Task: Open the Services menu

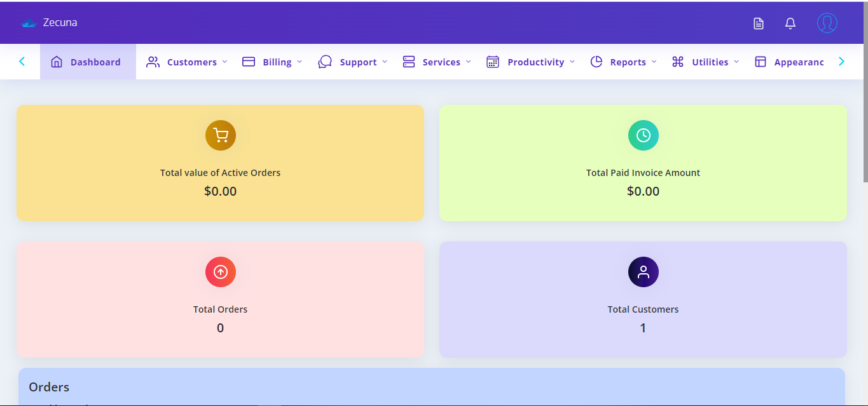Action: [437, 62]
